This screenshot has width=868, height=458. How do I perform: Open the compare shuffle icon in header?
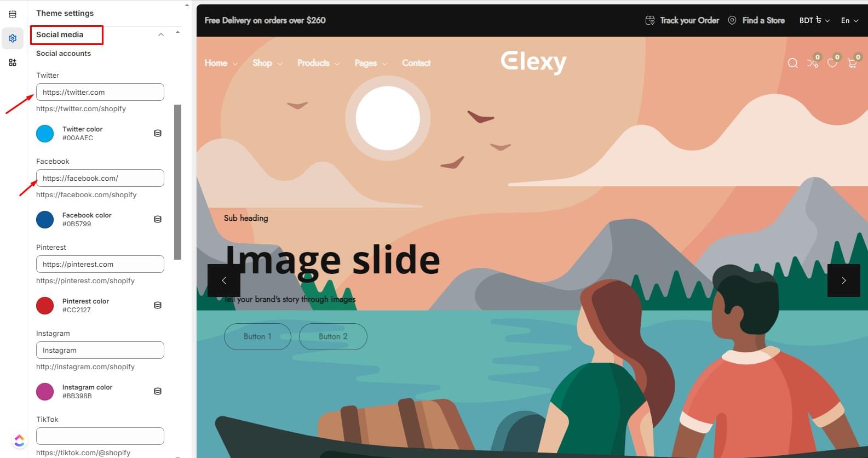(813, 64)
